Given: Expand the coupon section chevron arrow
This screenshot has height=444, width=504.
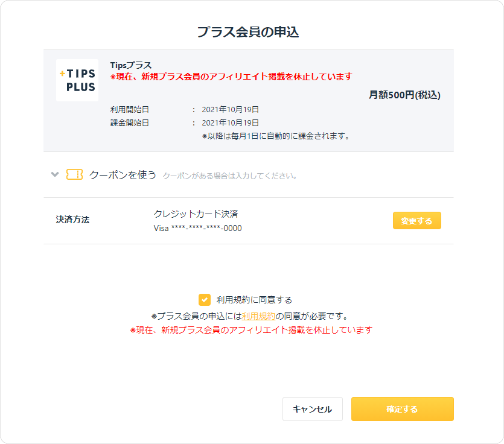Looking at the screenshot, I should (55, 174).
